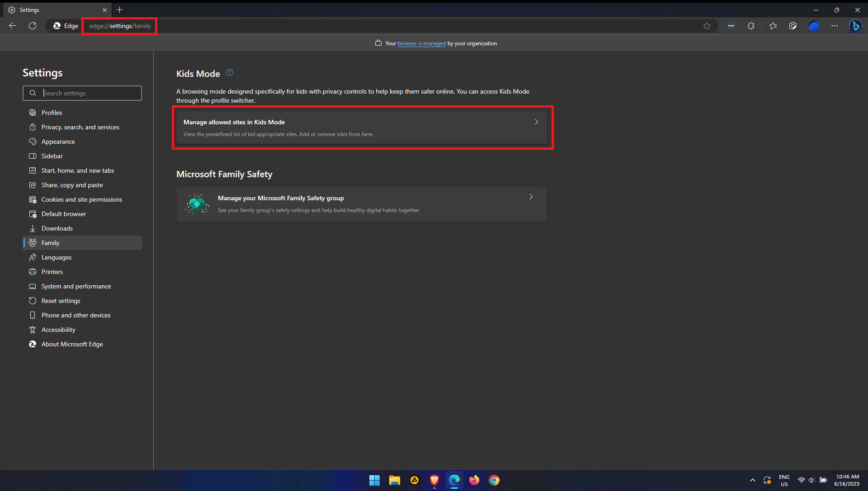868x491 pixels.
Task: Open About Microsoft Edge page
Action: coord(82,344)
